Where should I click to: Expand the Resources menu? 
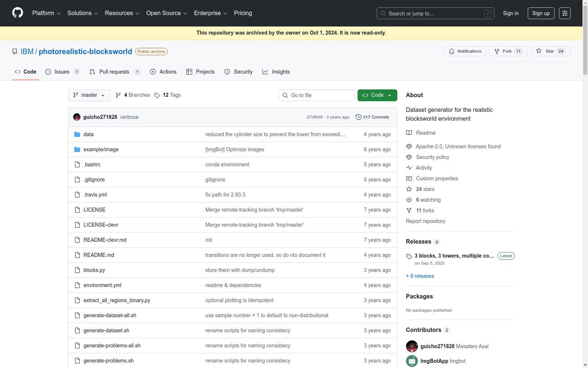(x=122, y=13)
